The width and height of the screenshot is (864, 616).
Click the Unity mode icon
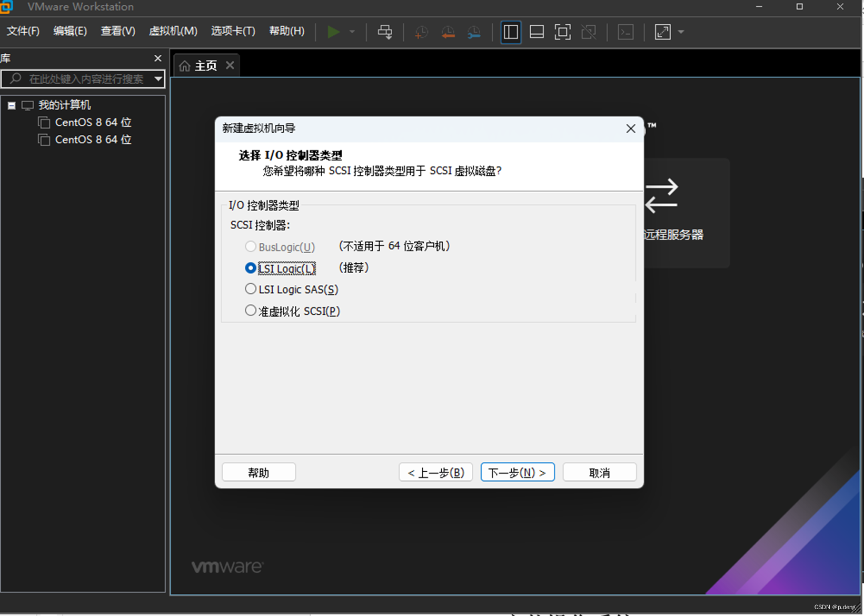point(589,32)
